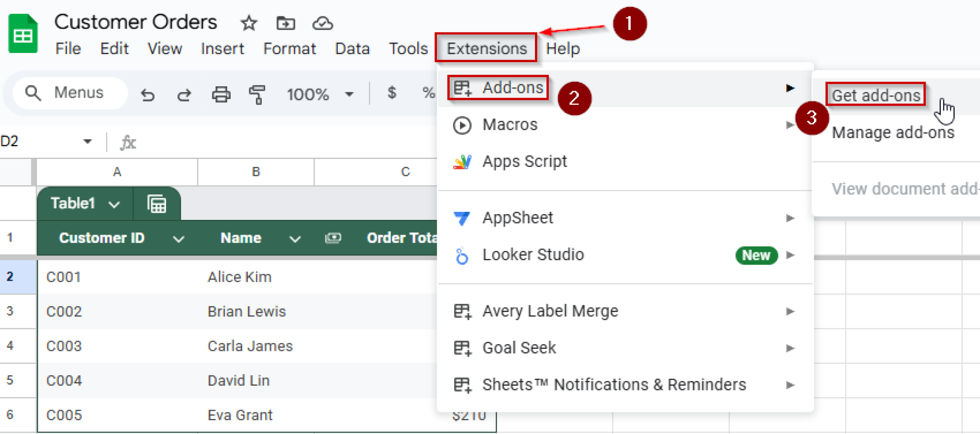Select AppSheet in the Extensions menu

point(518,217)
